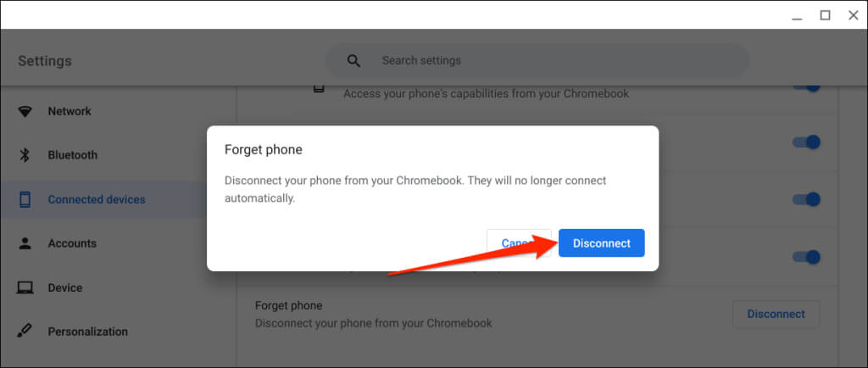Click the outlined Disconnect button behind the dialog
The image size is (868, 368).
click(x=776, y=314)
